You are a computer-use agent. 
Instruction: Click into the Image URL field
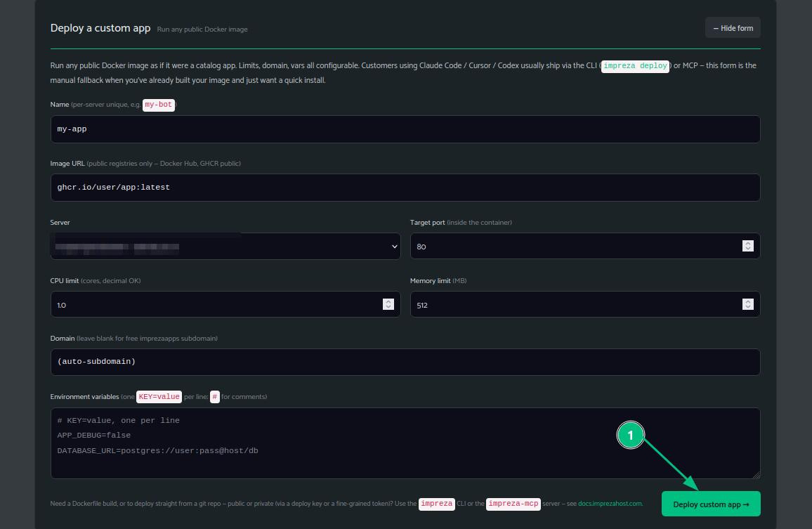(405, 188)
